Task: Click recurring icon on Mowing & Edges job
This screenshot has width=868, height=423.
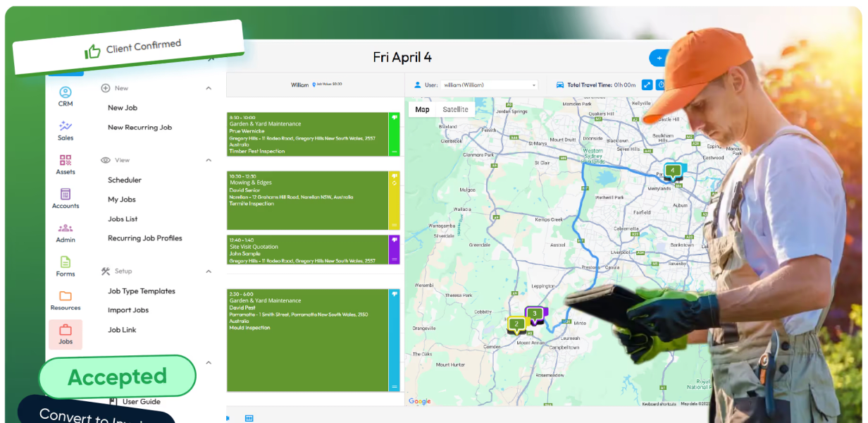Action: point(395,184)
